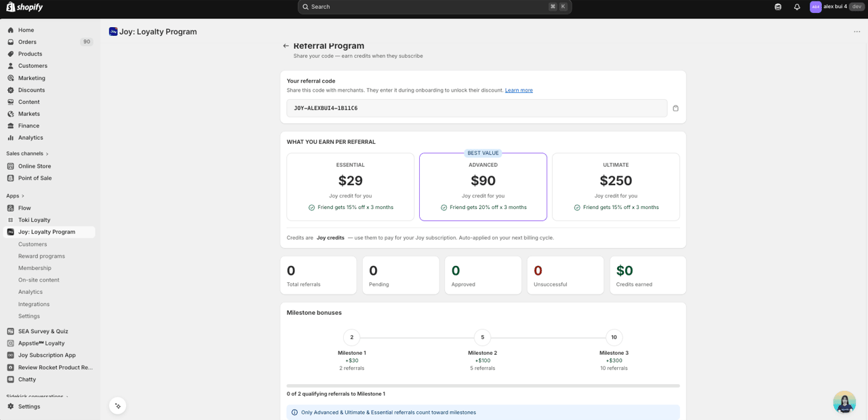Click the Home icon in sidebar
This screenshot has height=420, width=868.
[11, 31]
